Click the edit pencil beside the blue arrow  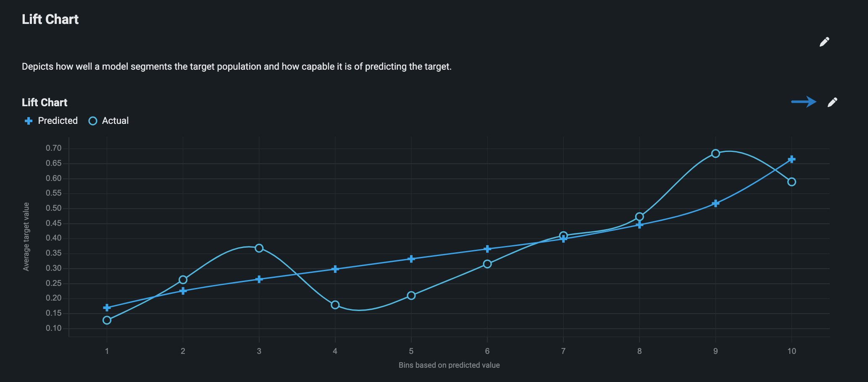click(x=832, y=102)
